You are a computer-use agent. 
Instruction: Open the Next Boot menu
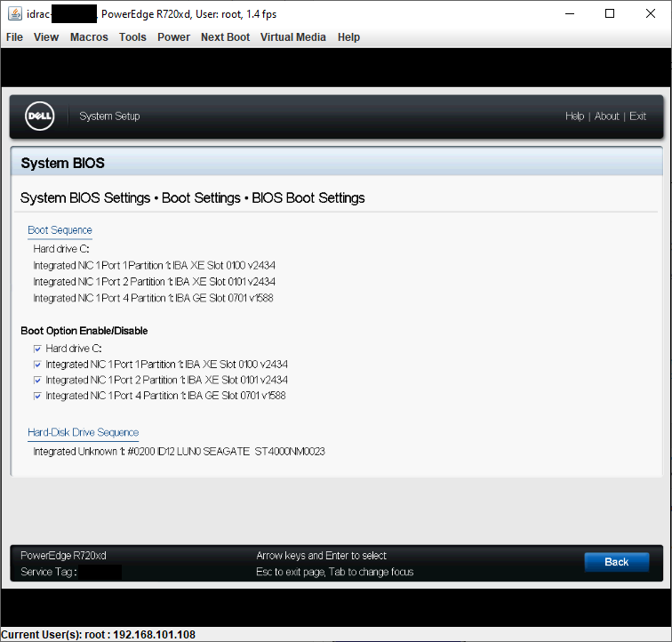(226, 37)
